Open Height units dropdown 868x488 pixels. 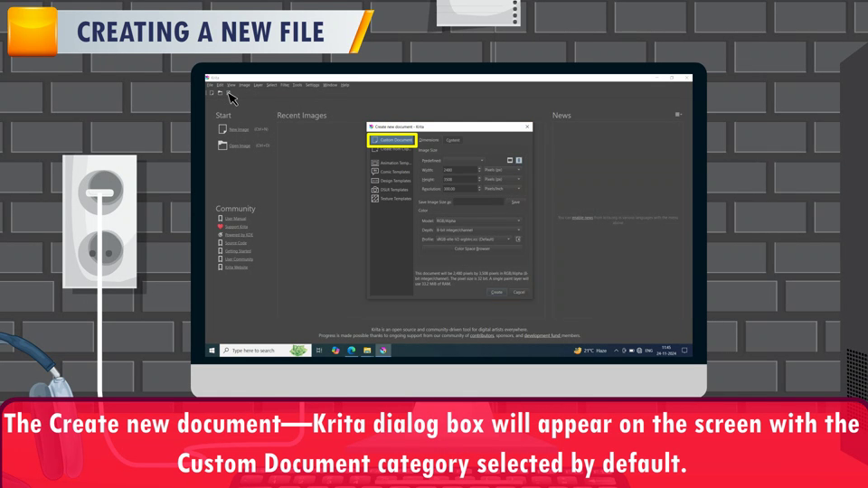pyautogui.click(x=502, y=179)
